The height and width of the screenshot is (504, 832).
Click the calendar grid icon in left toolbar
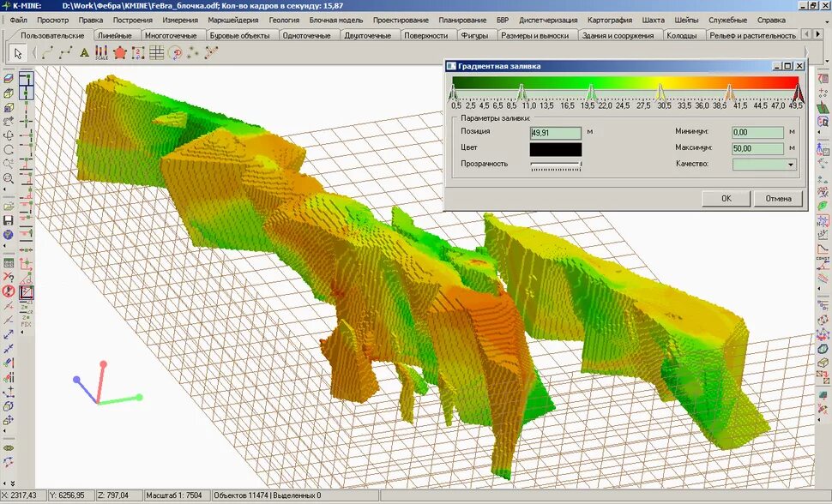(9, 262)
